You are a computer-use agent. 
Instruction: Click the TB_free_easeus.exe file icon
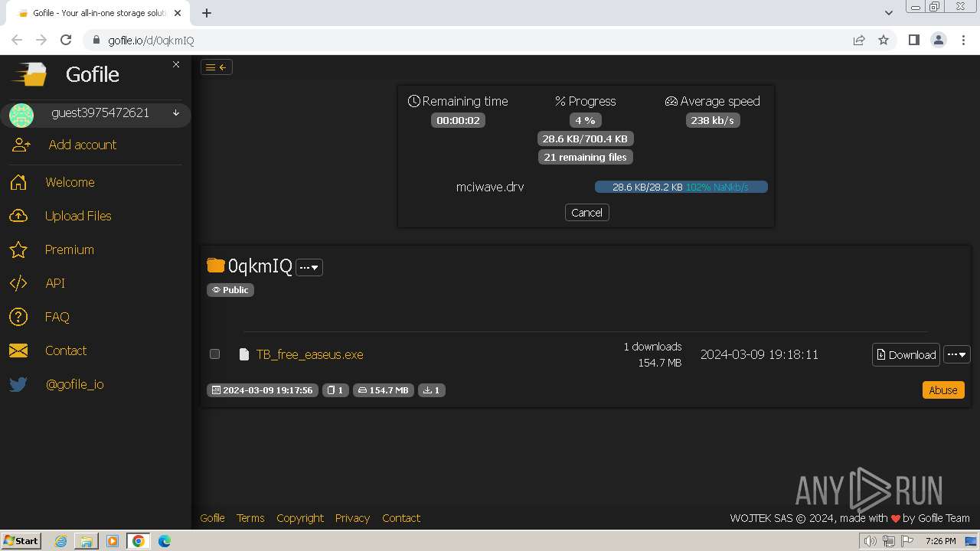coord(244,354)
